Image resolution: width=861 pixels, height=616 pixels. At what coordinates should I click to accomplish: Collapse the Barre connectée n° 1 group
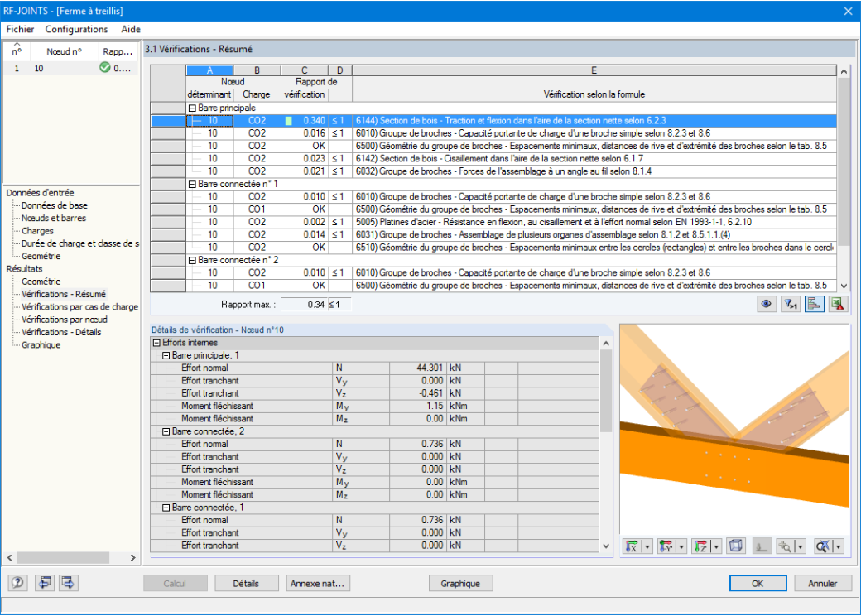(x=192, y=184)
